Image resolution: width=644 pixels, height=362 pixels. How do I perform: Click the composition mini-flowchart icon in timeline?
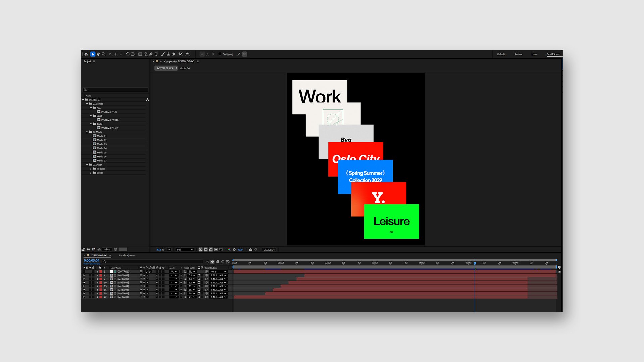207,262
